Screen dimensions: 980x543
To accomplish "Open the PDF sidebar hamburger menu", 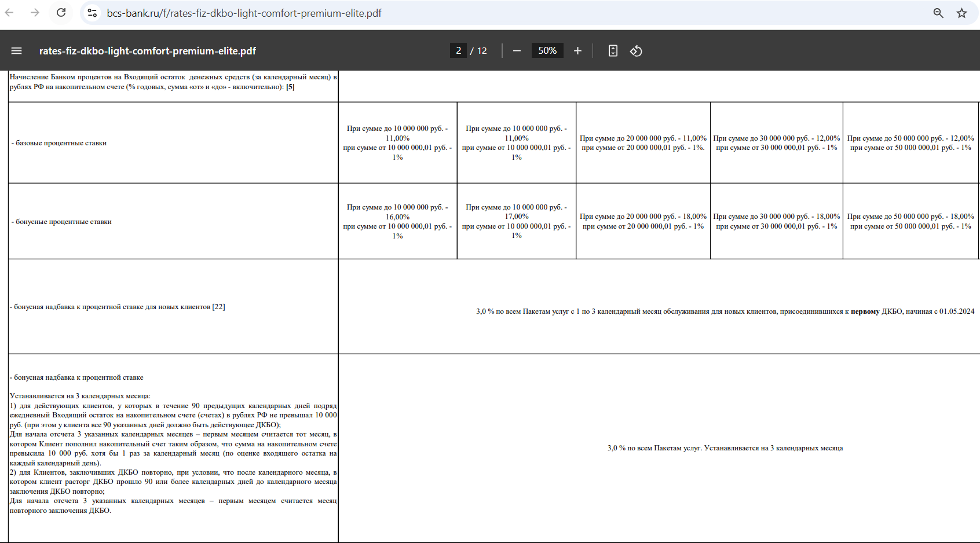I will [x=16, y=51].
